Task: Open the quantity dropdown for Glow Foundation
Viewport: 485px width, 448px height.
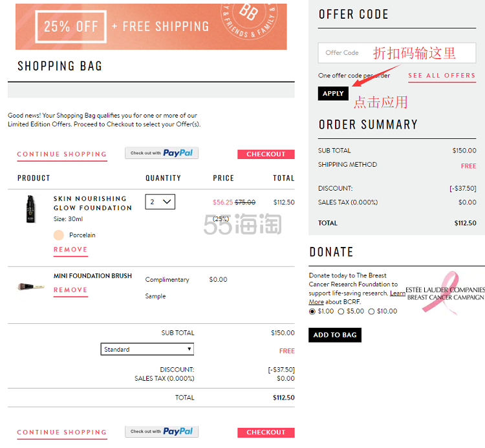Action: 160,202
